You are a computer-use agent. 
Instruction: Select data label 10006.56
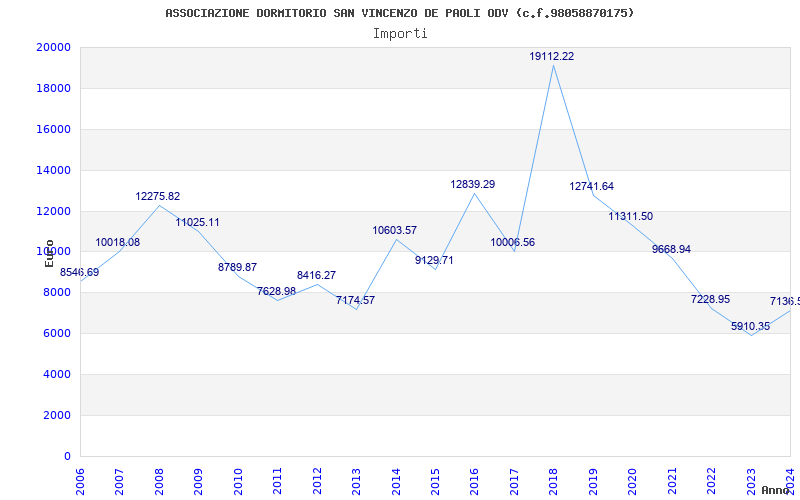[x=513, y=243]
